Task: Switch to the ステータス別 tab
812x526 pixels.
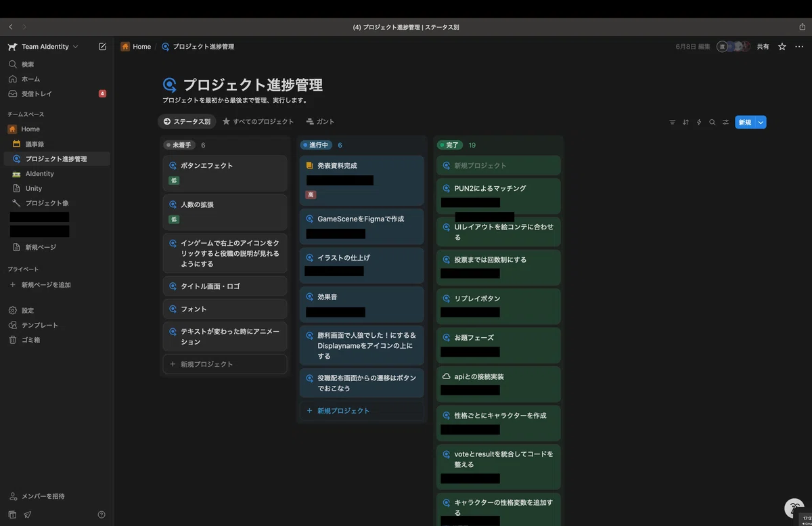Action: click(187, 122)
